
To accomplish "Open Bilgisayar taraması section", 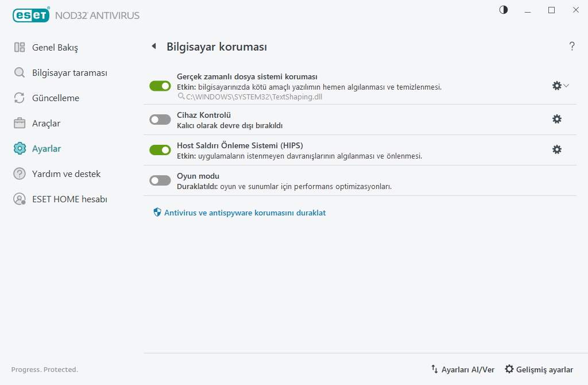I will (x=69, y=72).
